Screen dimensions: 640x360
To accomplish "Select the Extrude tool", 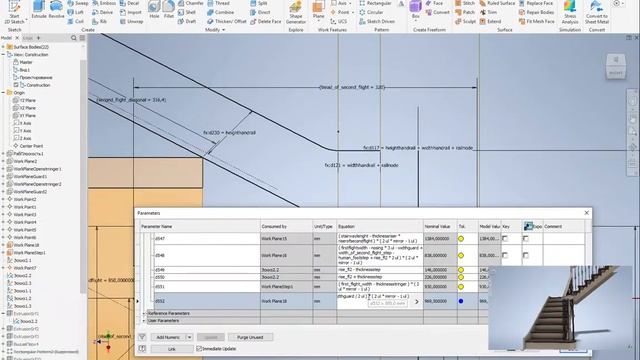I will 39,10.
